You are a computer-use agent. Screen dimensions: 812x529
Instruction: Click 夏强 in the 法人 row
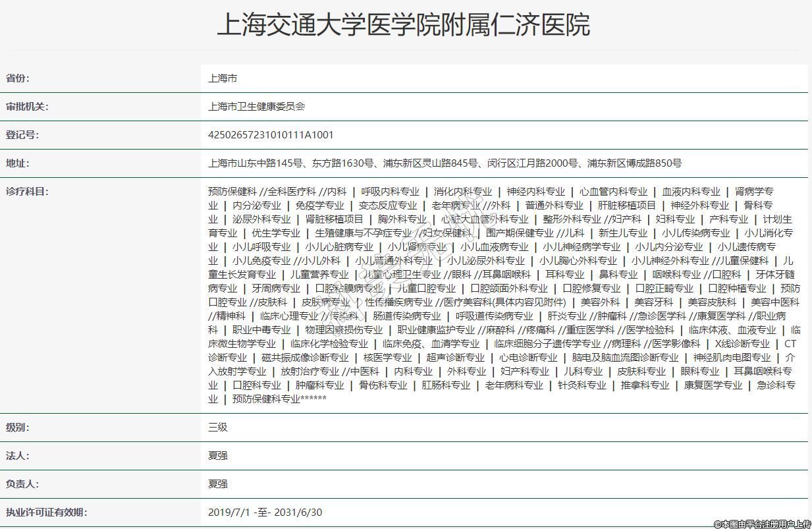tap(217, 456)
